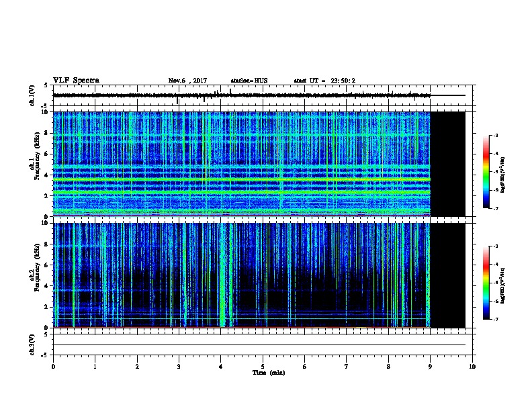Click time axis tick label "9"
This screenshot has width=532, height=411.
click(430, 367)
